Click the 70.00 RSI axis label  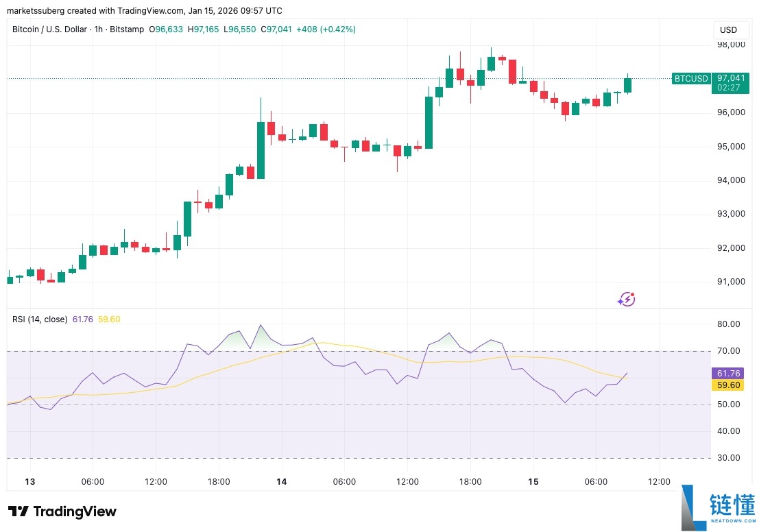coord(729,350)
